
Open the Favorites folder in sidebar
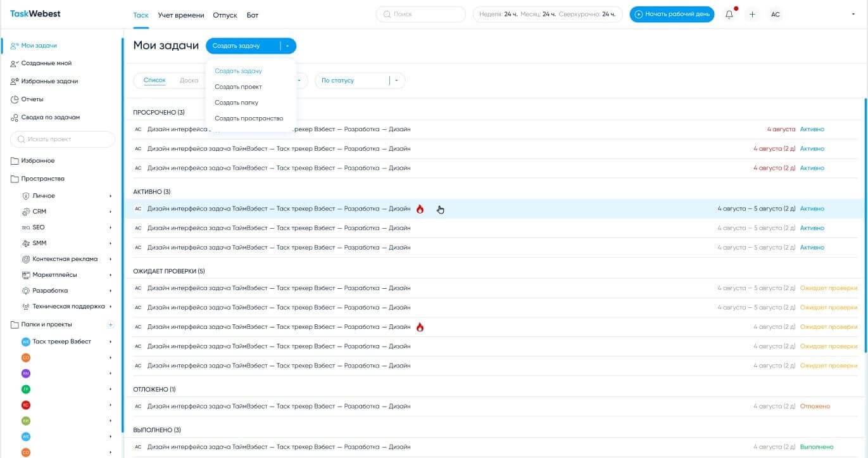37,161
